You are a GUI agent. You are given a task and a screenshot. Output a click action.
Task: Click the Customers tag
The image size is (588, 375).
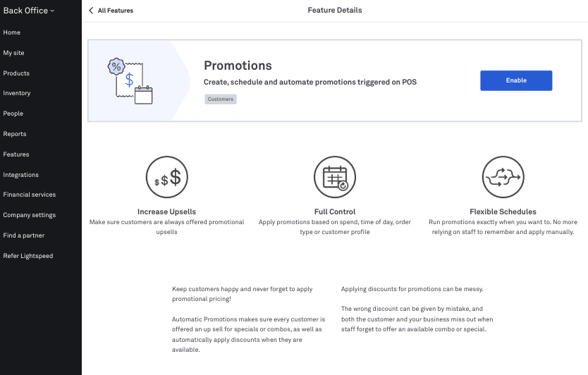tap(221, 99)
